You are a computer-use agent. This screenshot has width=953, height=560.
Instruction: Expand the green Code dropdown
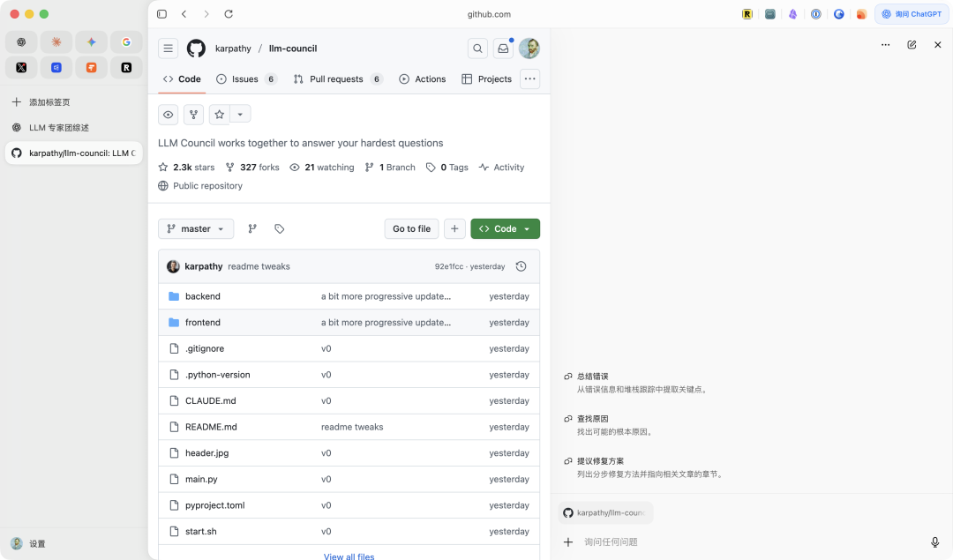[505, 229]
